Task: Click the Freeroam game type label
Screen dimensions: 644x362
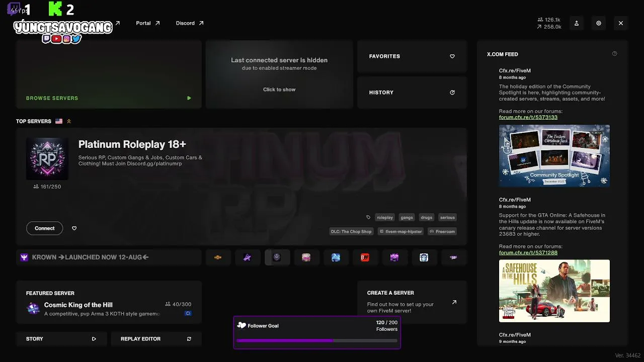Action: [442, 231]
